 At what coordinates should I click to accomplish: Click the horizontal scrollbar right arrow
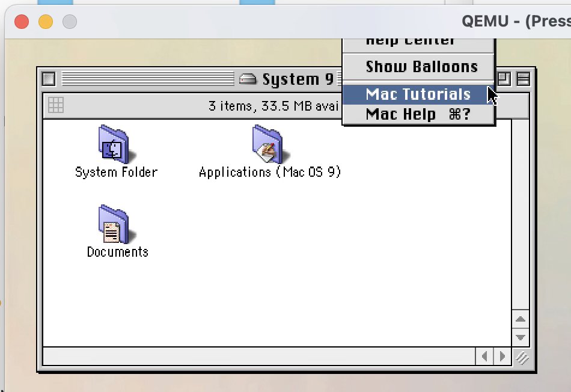(502, 357)
